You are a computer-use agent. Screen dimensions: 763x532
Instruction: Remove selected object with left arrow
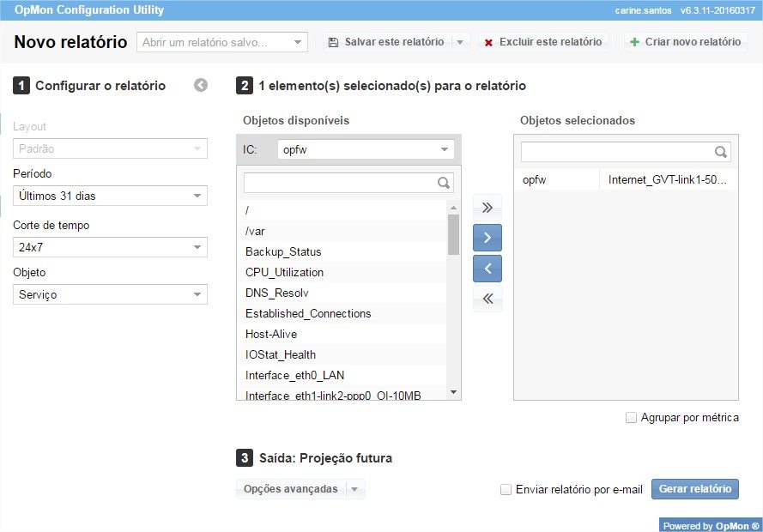pos(487,269)
